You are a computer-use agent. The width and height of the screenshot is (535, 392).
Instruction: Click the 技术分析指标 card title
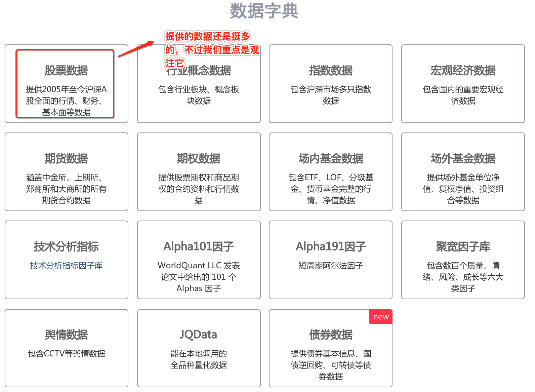click(x=67, y=246)
